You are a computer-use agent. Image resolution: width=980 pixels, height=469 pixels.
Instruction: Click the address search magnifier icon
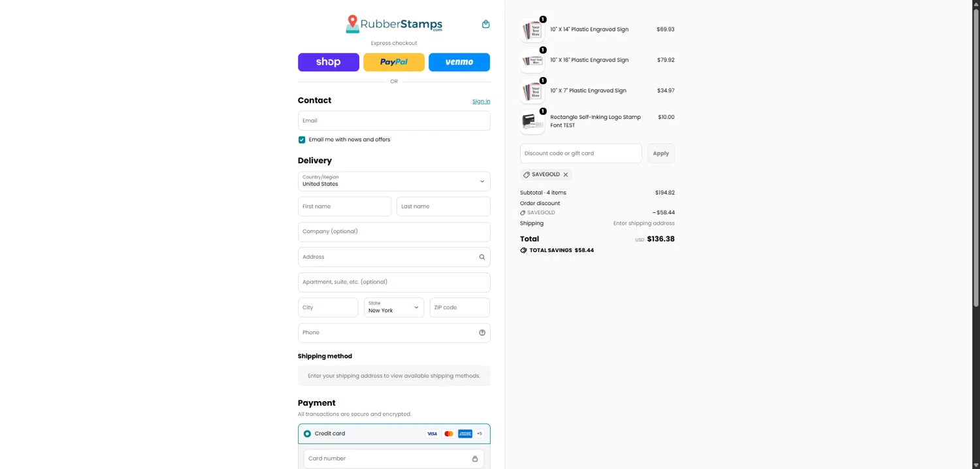[482, 257]
